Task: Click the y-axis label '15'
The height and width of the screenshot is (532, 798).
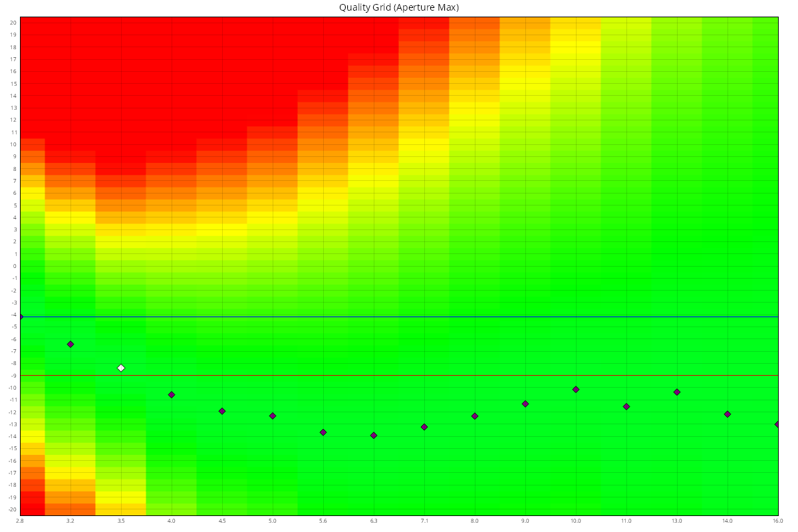Action: tap(13, 84)
